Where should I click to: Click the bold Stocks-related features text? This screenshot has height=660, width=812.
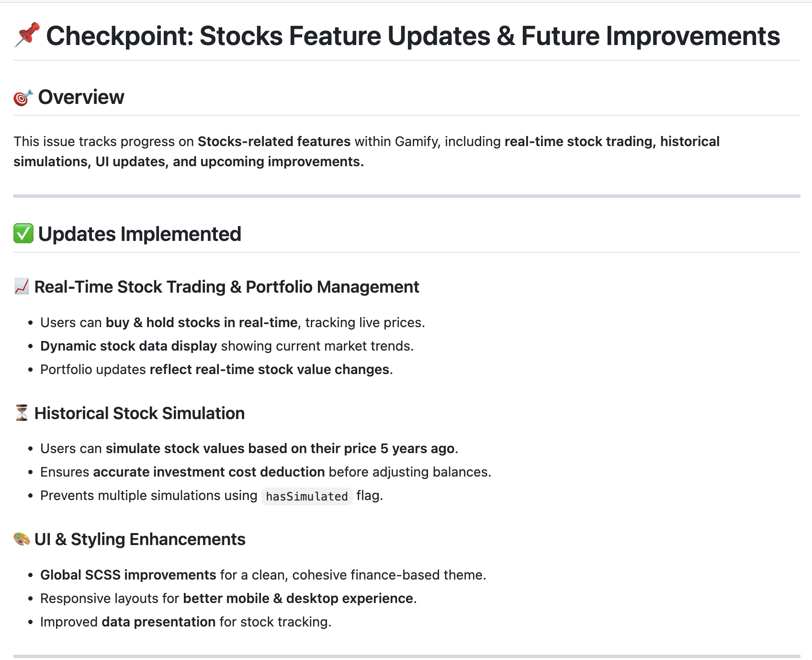(274, 142)
